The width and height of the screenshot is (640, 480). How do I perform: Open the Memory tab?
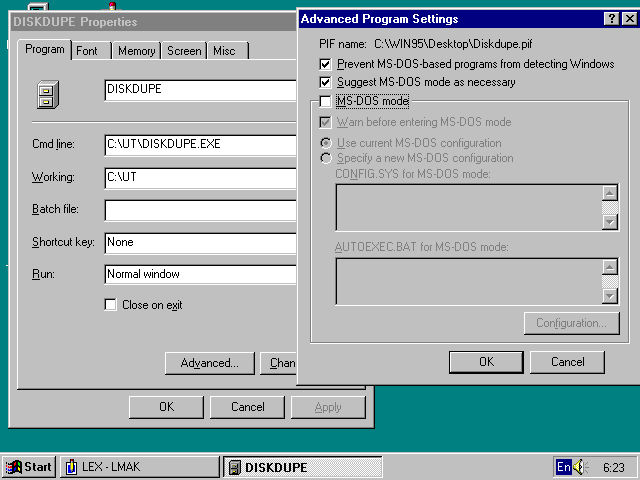136,51
